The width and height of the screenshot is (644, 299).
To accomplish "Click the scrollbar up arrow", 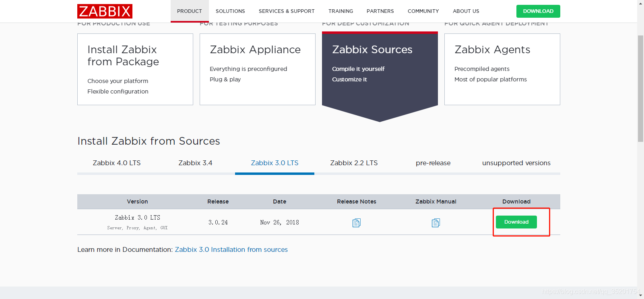I will coord(640,3).
